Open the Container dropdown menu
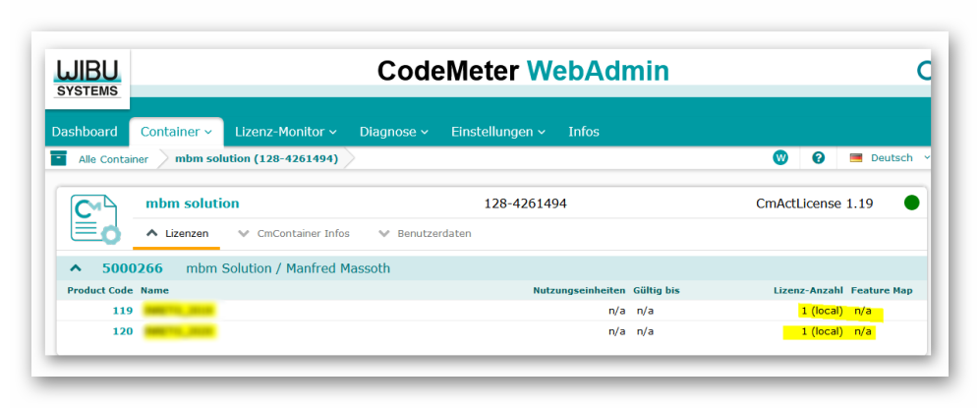The width and height of the screenshot is (980, 408). 176,132
